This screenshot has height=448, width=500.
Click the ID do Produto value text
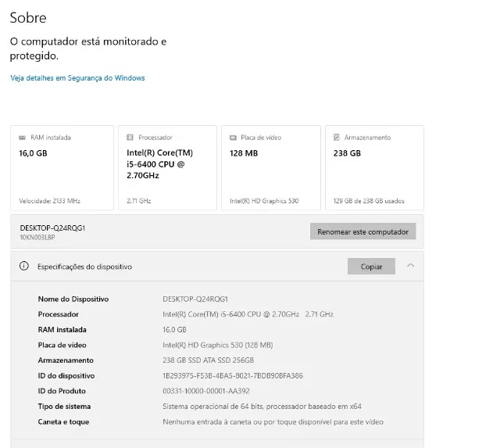[x=206, y=391]
